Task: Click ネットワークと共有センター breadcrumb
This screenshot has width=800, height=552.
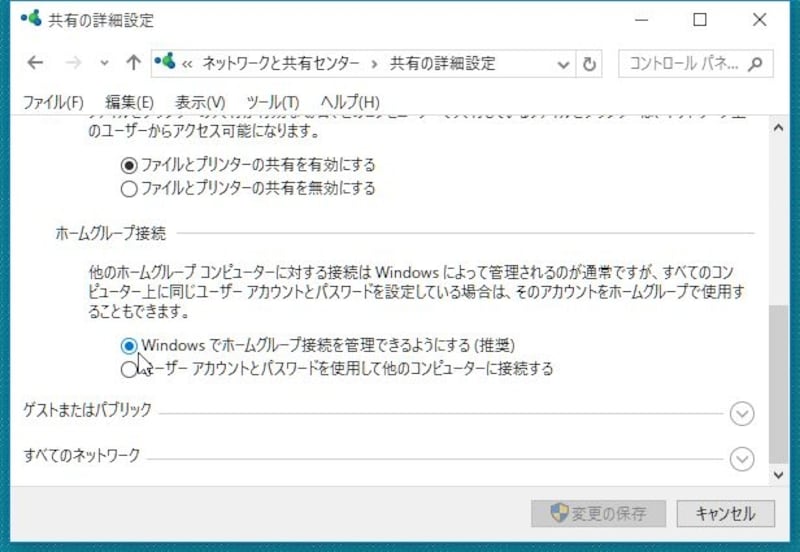Action: coord(281,64)
